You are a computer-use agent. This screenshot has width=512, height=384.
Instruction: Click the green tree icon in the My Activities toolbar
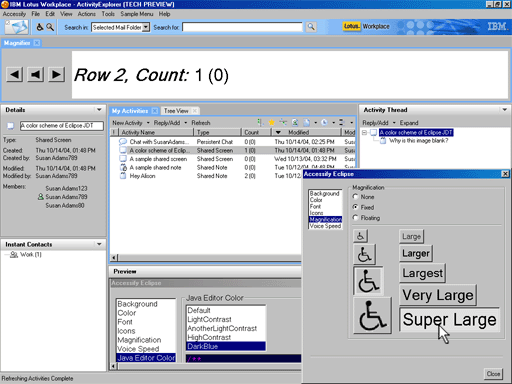coord(260,122)
